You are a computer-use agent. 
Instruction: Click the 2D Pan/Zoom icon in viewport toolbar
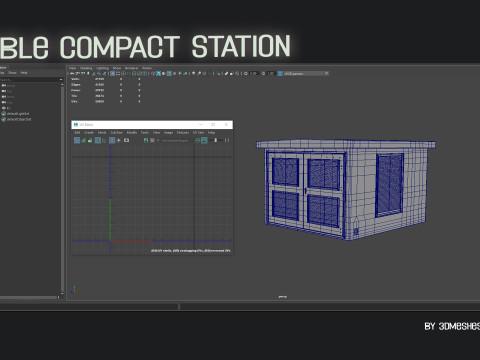pyautogui.click(x=99, y=73)
